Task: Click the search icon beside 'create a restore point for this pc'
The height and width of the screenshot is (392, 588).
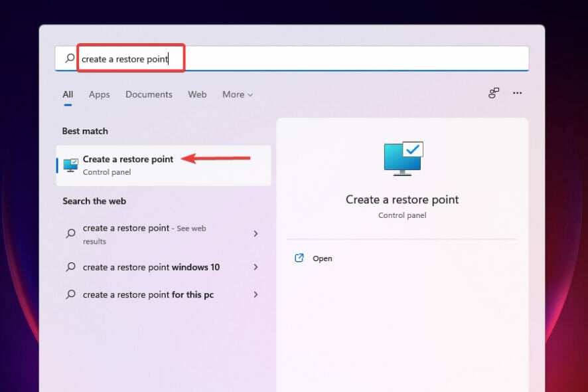Action: click(x=70, y=294)
